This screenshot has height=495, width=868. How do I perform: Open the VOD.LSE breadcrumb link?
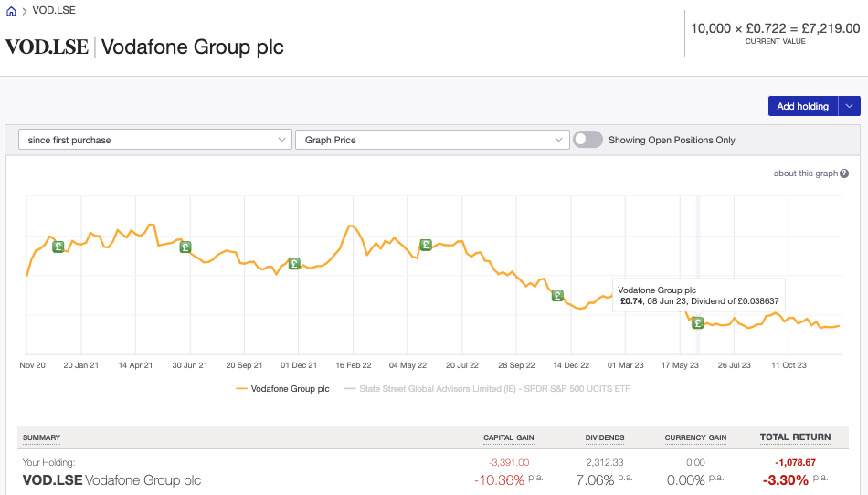(54, 11)
